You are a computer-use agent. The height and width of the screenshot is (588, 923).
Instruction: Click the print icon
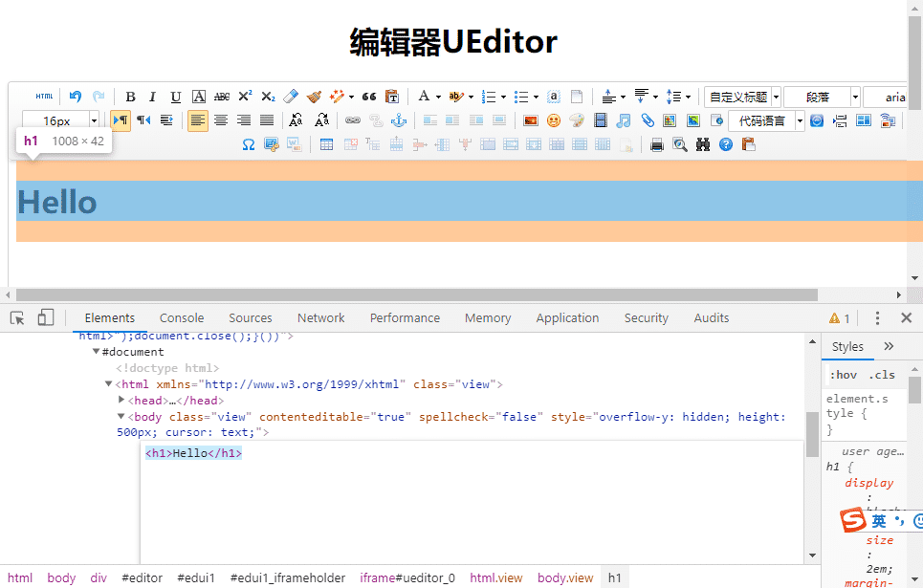pos(657,144)
